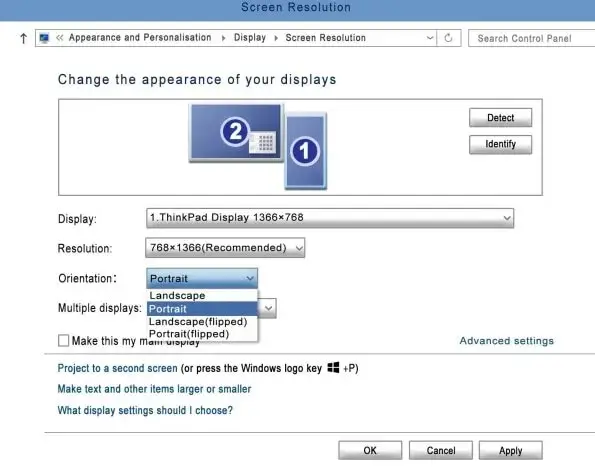Click the Detect button

point(501,118)
